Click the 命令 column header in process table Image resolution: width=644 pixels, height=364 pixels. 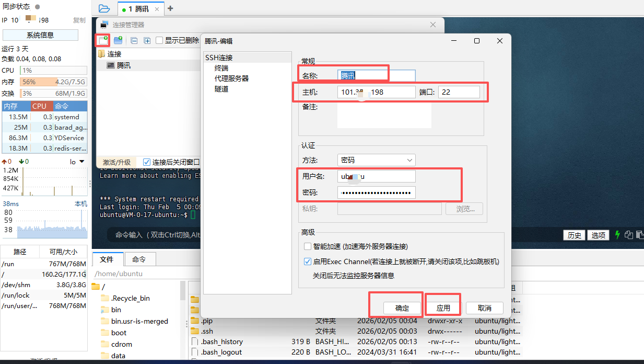[x=69, y=106]
